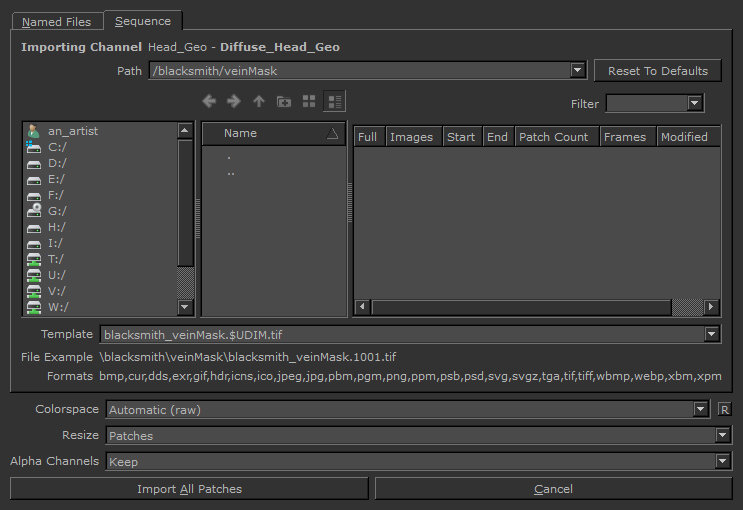The width and height of the screenshot is (743, 510).
Task: Select the Sequence tab
Action: (x=143, y=21)
